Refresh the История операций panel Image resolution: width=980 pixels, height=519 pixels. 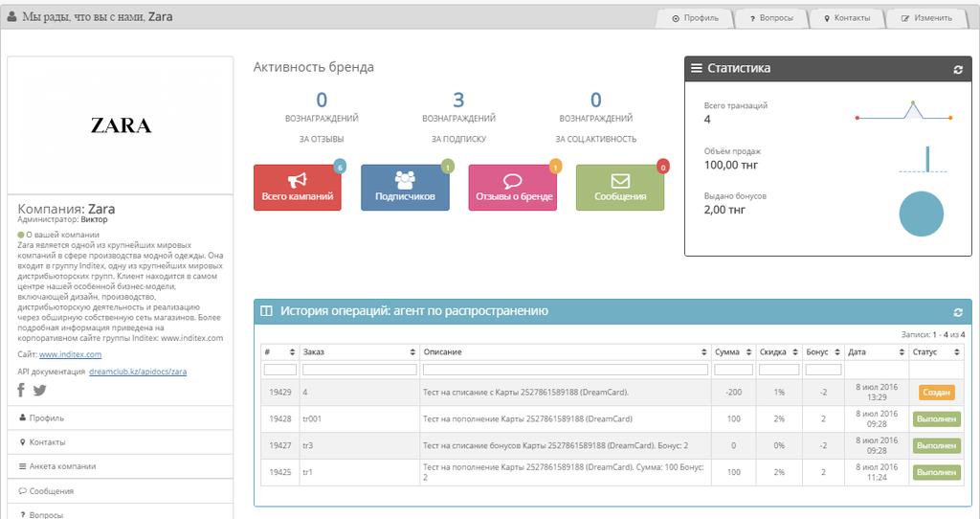pyautogui.click(x=957, y=312)
